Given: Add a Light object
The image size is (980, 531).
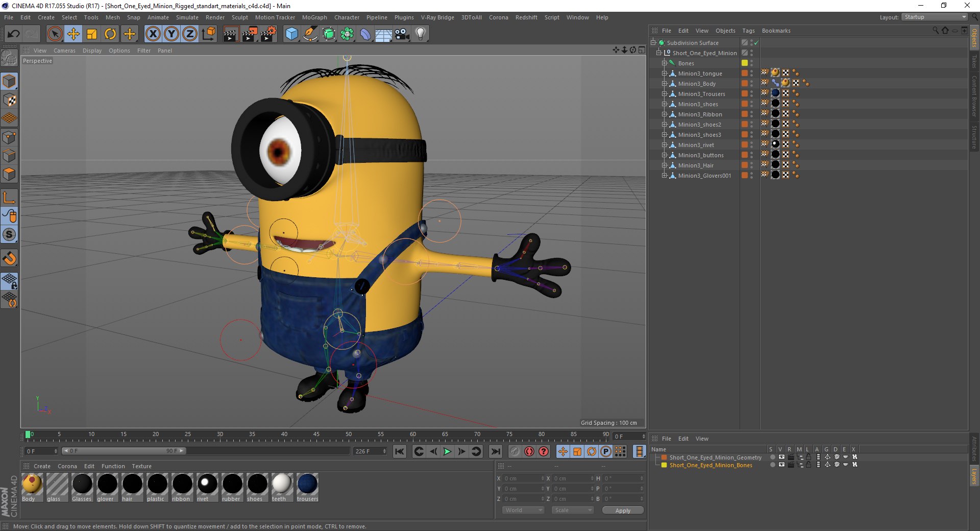Looking at the screenshot, I should [421, 34].
